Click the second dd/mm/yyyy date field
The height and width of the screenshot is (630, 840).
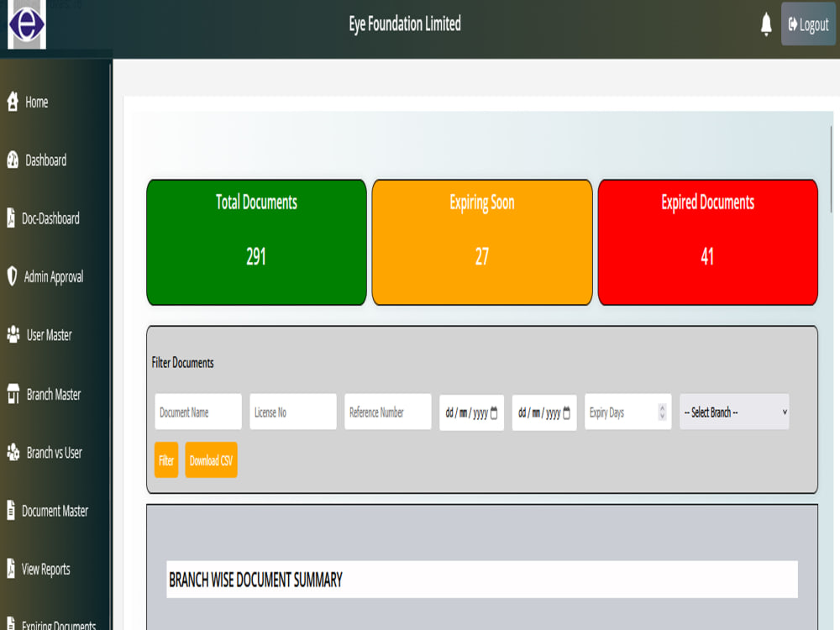click(544, 412)
